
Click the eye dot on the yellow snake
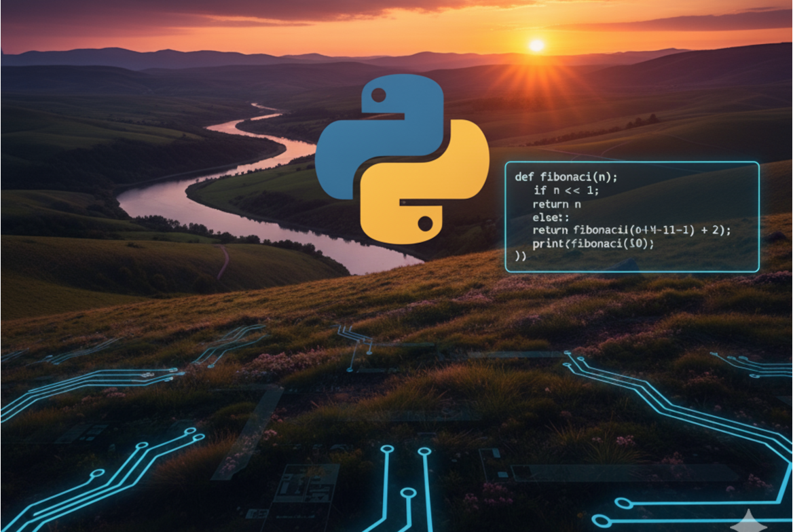click(426, 223)
